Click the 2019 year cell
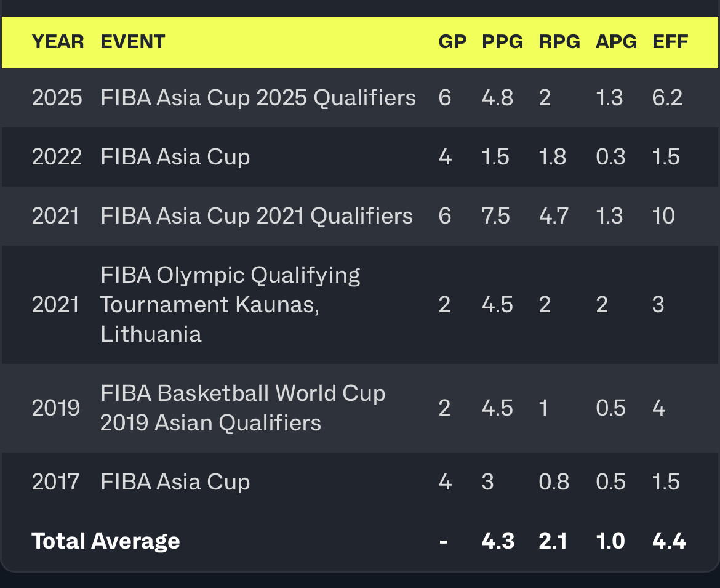Image resolution: width=720 pixels, height=588 pixels. [56, 408]
